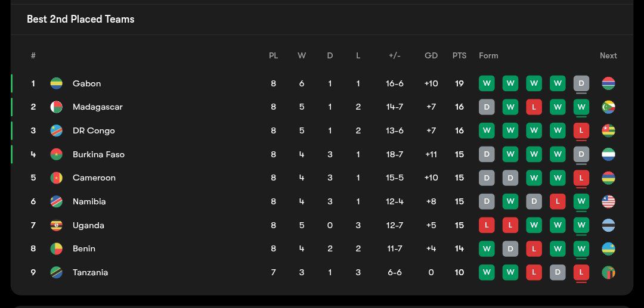Click the Cameroon flag icon
The width and height of the screenshot is (644, 308).
coord(57,178)
